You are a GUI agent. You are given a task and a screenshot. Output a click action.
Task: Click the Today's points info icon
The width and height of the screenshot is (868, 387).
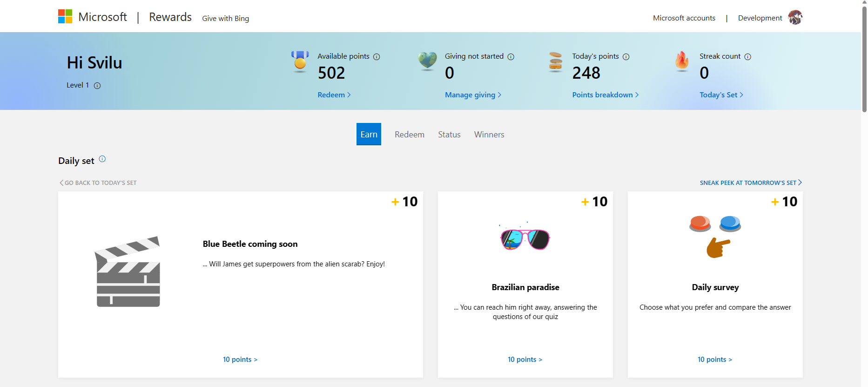tap(626, 57)
